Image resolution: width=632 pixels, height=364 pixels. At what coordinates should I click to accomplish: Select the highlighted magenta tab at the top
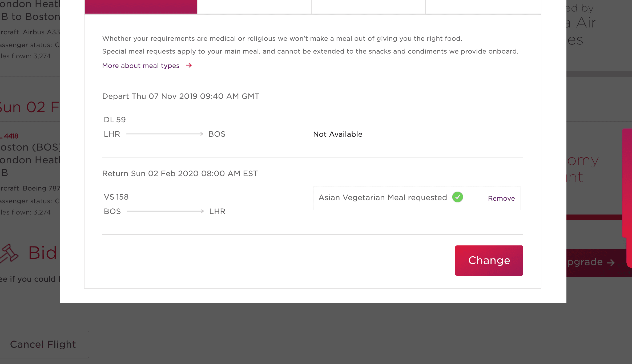point(141,7)
